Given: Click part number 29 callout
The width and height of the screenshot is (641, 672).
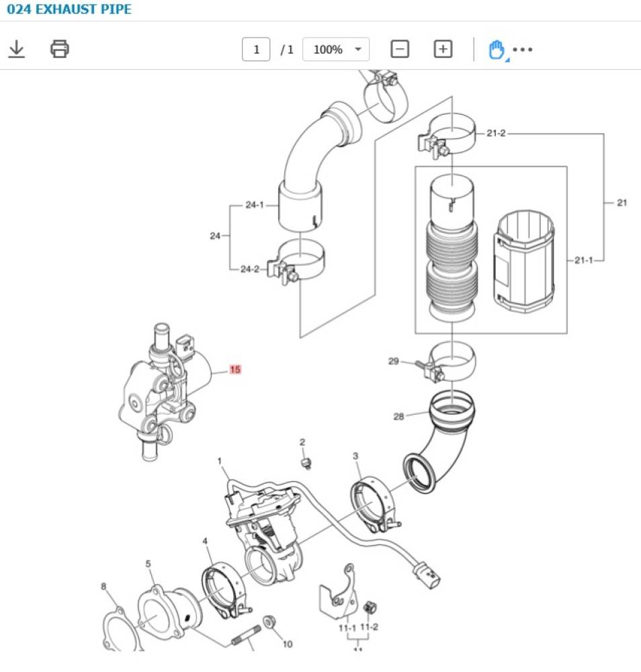Looking at the screenshot, I should [394, 362].
